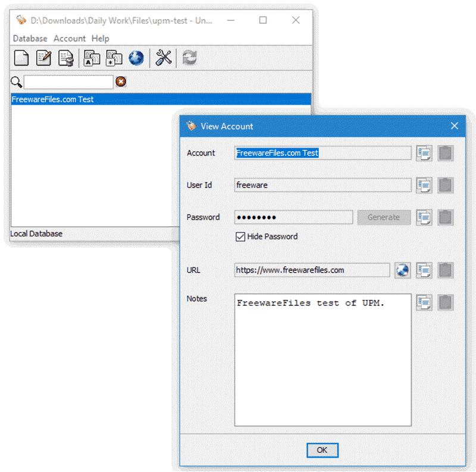Click the Account name field
The image size is (476, 472).
(x=322, y=153)
